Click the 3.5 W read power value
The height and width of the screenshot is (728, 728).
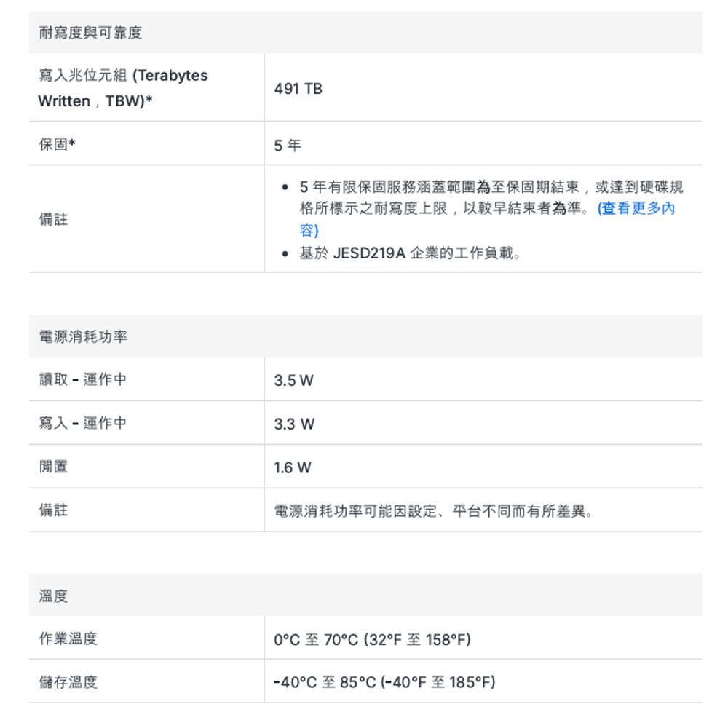pos(294,380)
